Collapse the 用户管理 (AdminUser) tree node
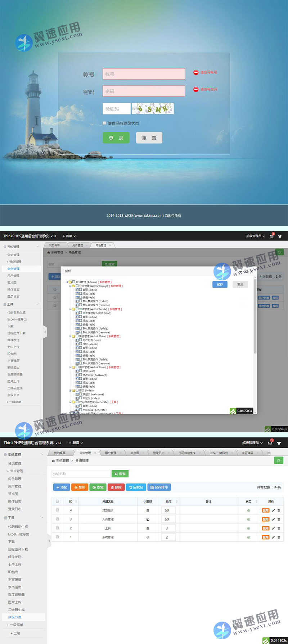The height and width of the screenshot is (644, 288). [x=70, y=367]
